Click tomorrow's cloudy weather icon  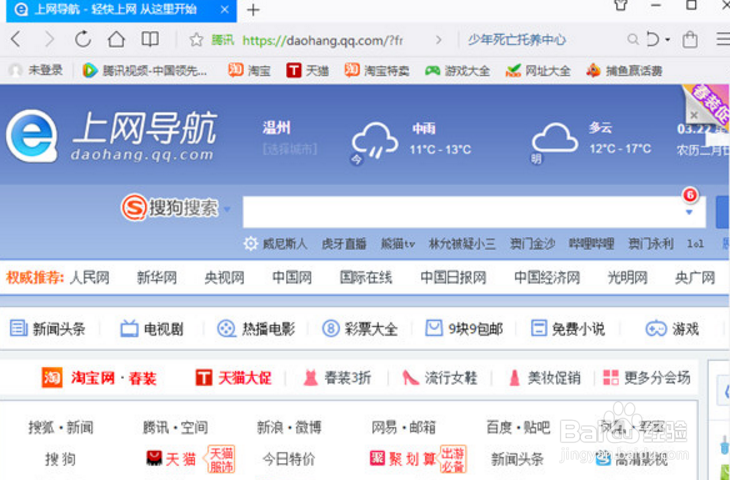click(x=554, y=138)
